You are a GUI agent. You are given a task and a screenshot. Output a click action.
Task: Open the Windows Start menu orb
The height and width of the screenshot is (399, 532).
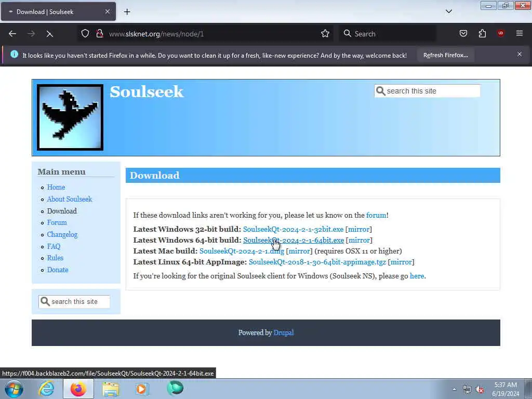point(14,389)
